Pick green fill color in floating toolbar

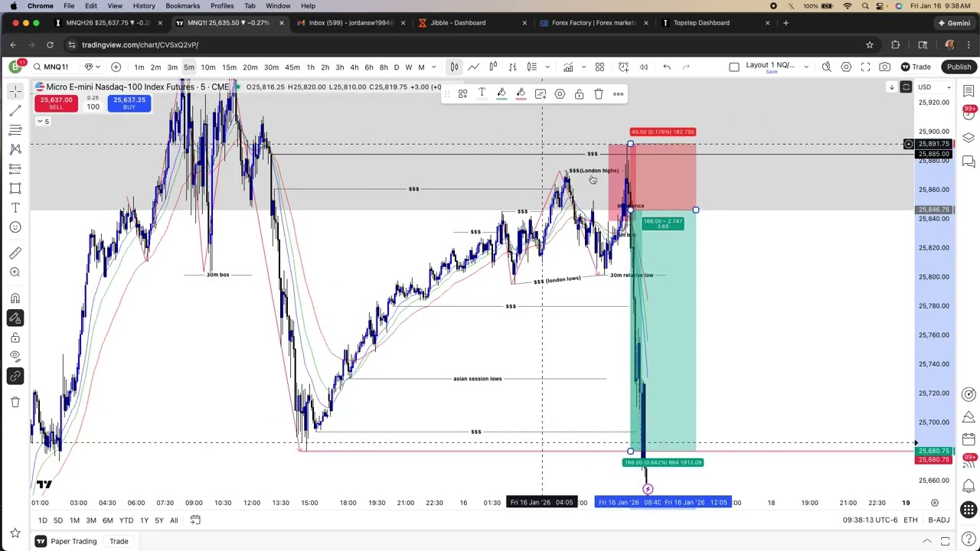coord(501,94)
